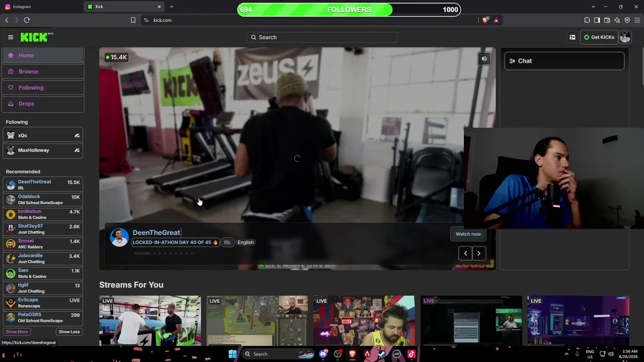Open the Kick shop icon in header

pos(572,37)
